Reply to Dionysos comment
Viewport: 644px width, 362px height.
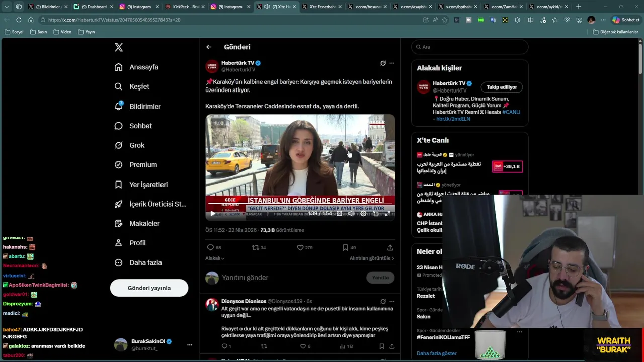coord(226,346)
